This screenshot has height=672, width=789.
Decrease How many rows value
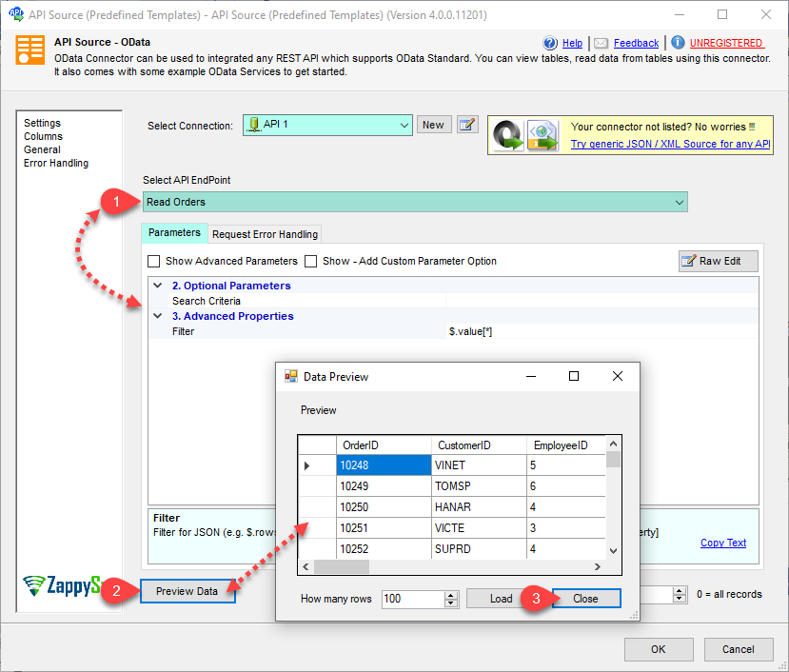[451, 603]
